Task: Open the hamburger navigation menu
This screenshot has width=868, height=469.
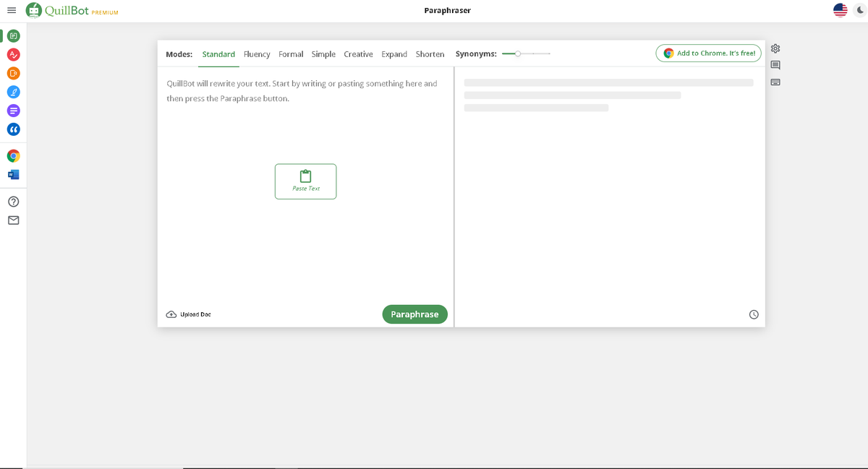Action: point(11,10)
